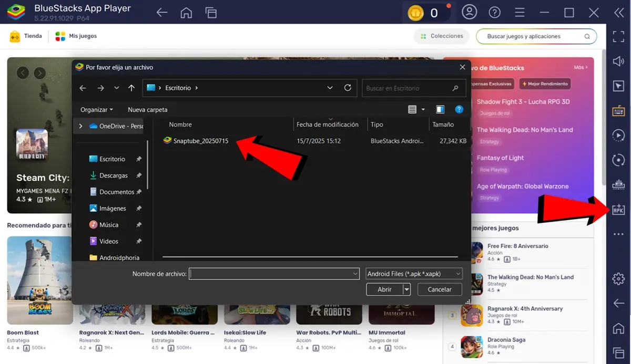Click the help question mark icon
This screenshot has height=364, width=631.
click(x=494, y=13)
